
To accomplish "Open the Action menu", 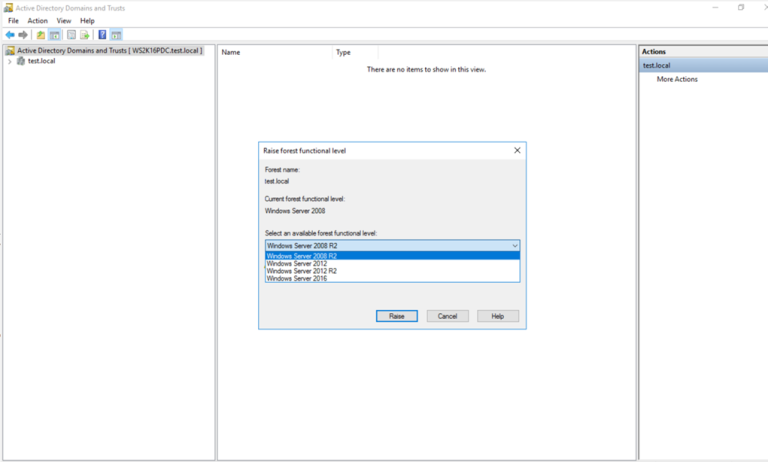I will click(37, 20).
